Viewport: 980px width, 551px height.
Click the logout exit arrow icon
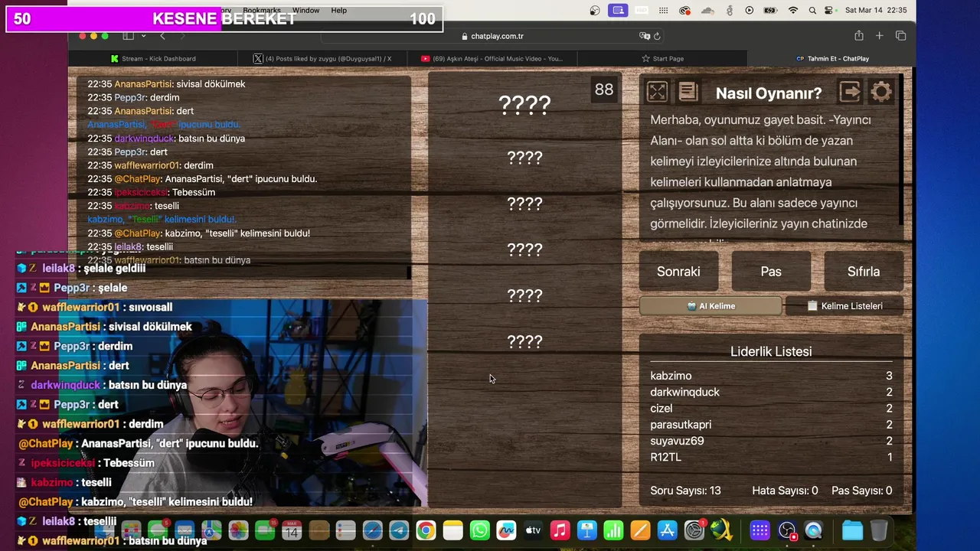(850, 92)
